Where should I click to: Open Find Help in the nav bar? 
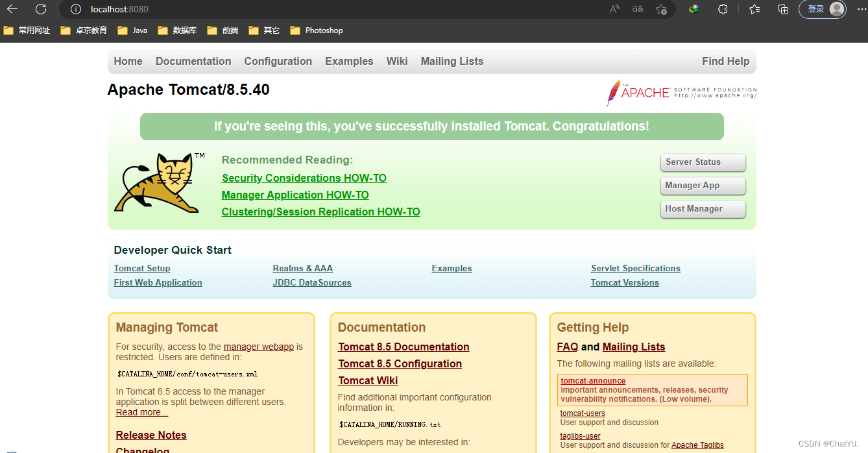(725, 61)
